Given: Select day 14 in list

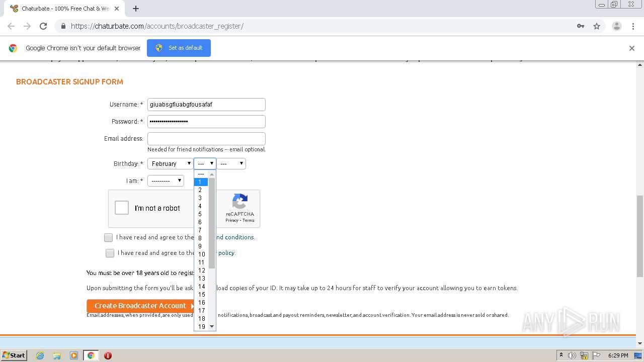Looking at the screenshot, I should pos(201,287).
